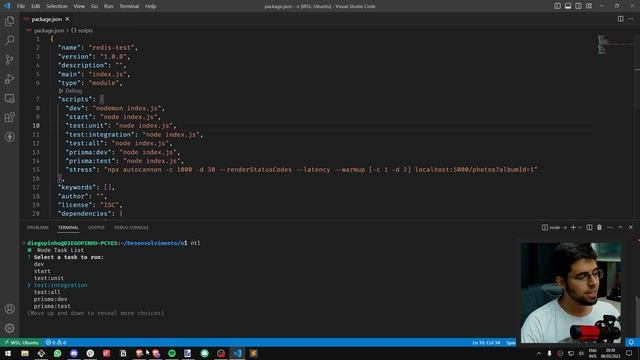This screenshot has height=360, width=640.
Task: Click the package.json breadcrumb
Action: (49, 31)
